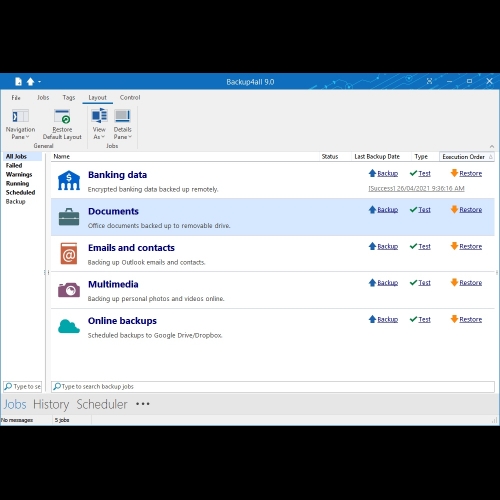Image resolution: width=500 pixels, height=500 pixels.
Task: Switch to the Jobs ribbon tab
Action: [43, 98]
